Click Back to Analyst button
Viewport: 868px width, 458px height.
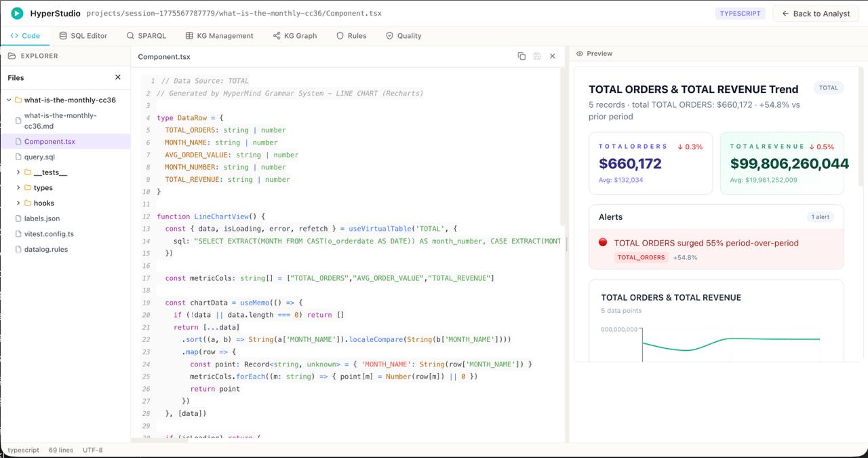tap(816, 14)
